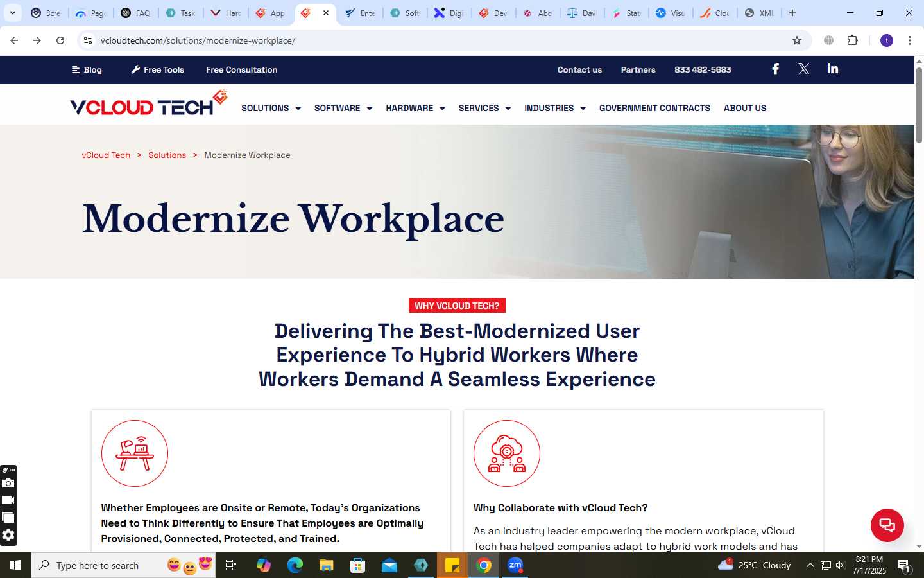This screenshot has height=578, width=924.
Task: Show hidden system tray icons
Action: click(x=810, y=565)
